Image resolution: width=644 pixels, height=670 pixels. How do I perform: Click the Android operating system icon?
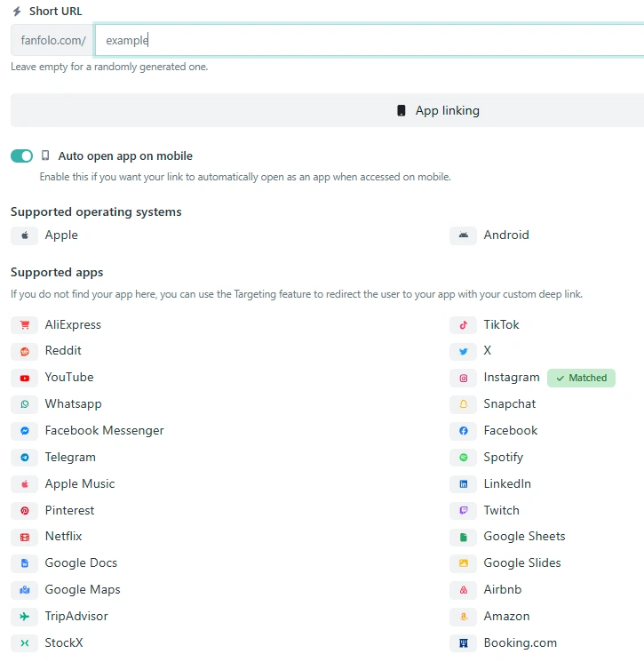(464, 235)
